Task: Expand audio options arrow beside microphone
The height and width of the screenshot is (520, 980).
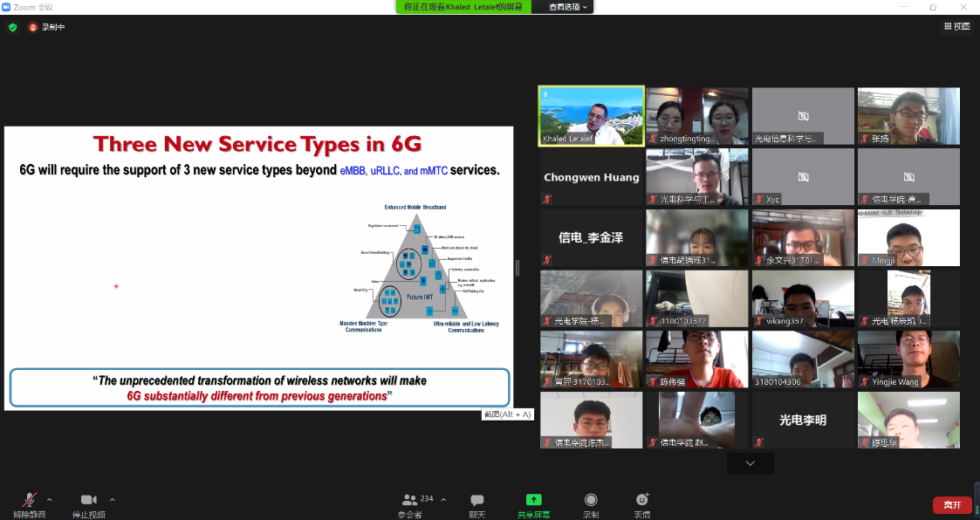Action: point(50,500)
